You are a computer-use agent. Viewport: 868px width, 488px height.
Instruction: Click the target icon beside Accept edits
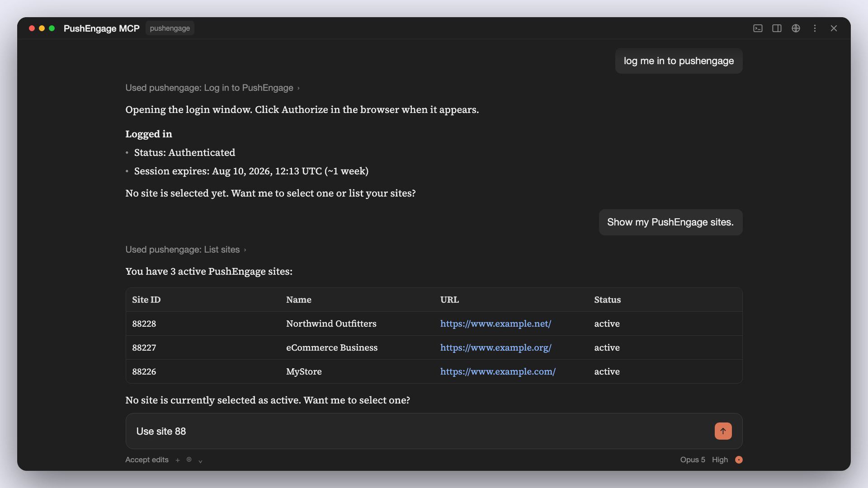[x=189, y=460]
